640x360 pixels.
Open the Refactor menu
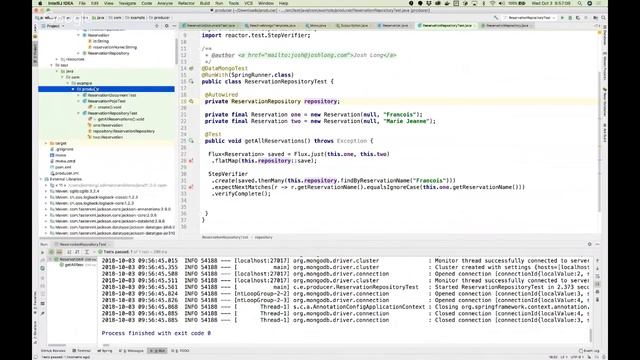coord(186,3)
